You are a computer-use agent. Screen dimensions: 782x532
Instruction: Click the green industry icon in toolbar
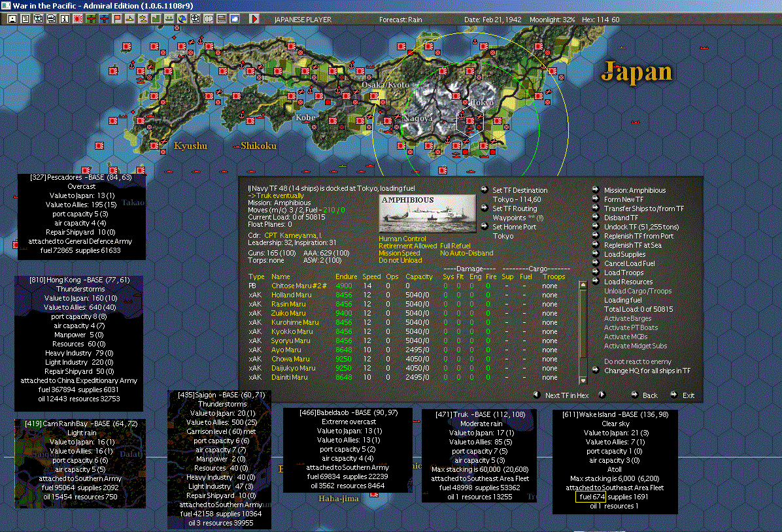click(156, 19)
